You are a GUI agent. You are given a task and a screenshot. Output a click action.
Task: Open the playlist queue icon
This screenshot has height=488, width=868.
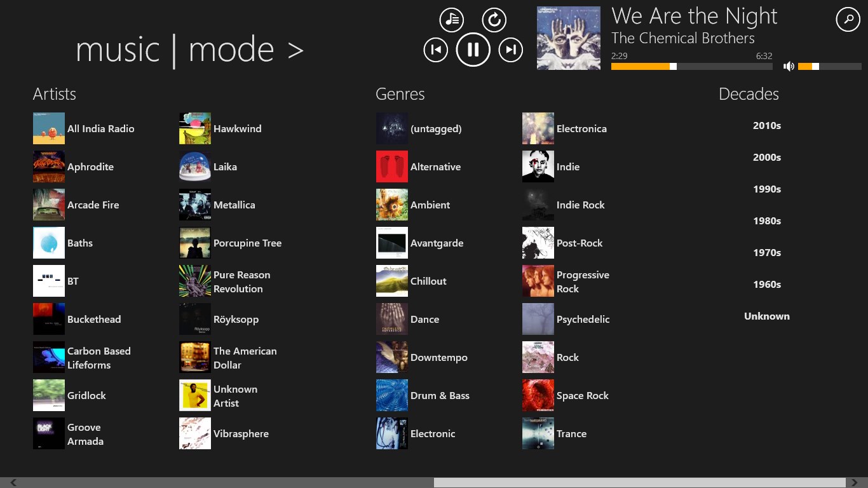click(x=452, y=20)
